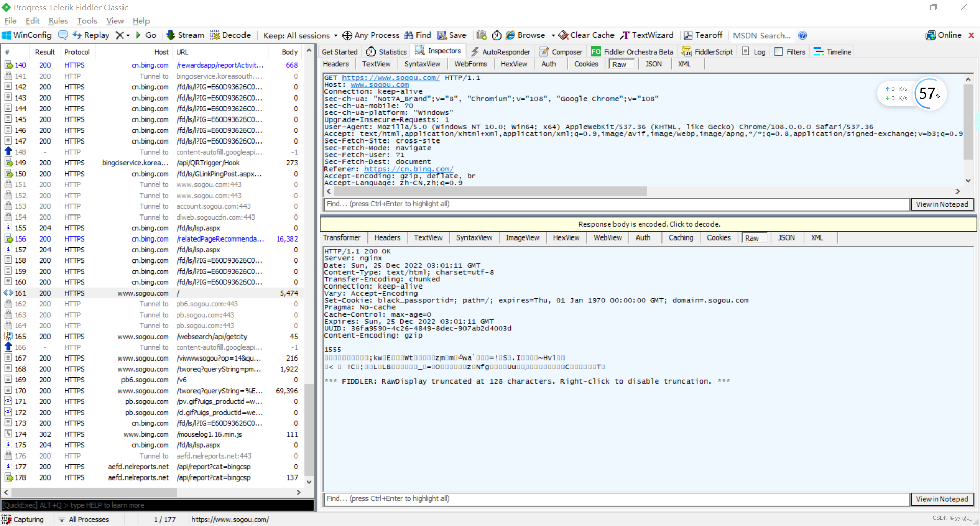Click the response body decode banner
Image resolution: width=980 pixels, height=526 pixels.
click(x=648, y=224)
